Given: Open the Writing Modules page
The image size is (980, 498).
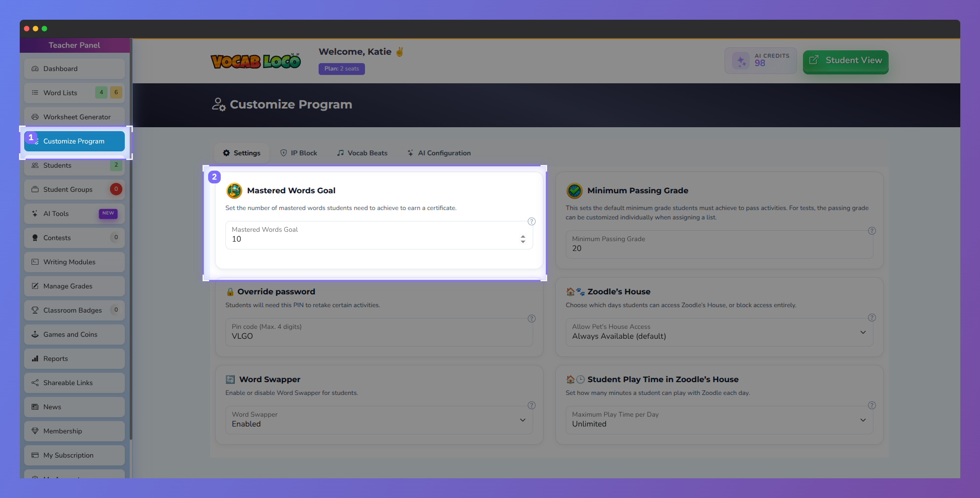Looking at the screenshot, I should pos(74,262).
